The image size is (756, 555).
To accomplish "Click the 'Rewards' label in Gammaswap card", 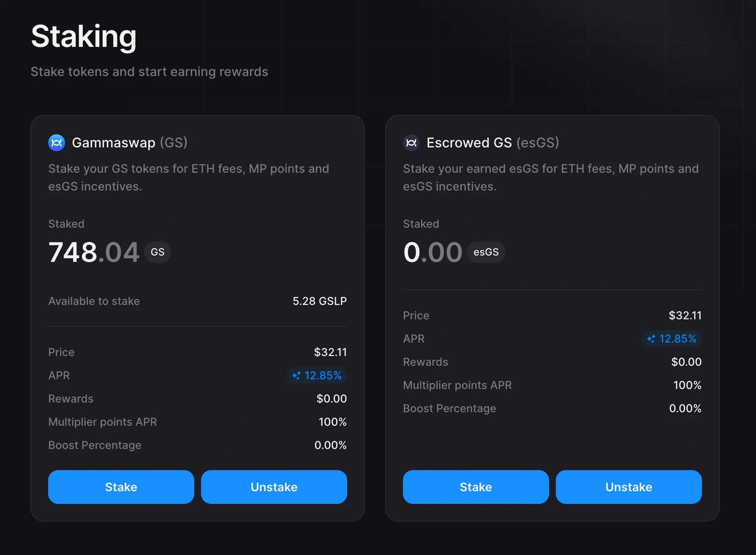I will [71, 399].
